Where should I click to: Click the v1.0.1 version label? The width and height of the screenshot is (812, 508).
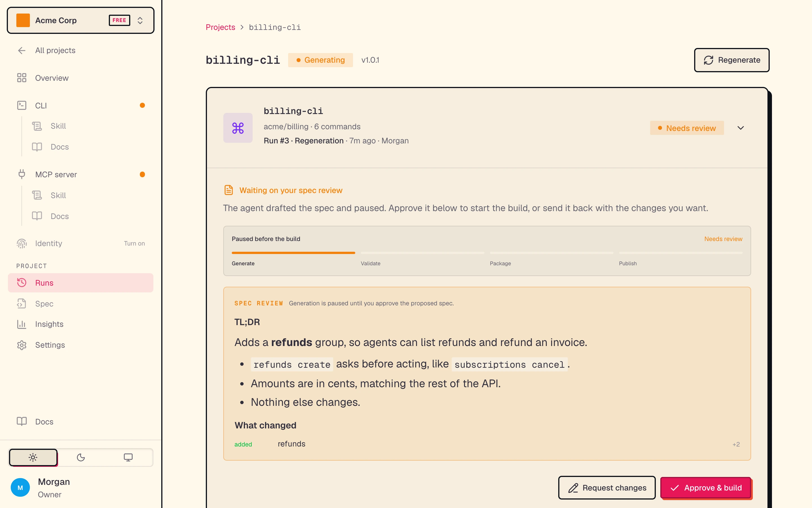click(370, 60)
